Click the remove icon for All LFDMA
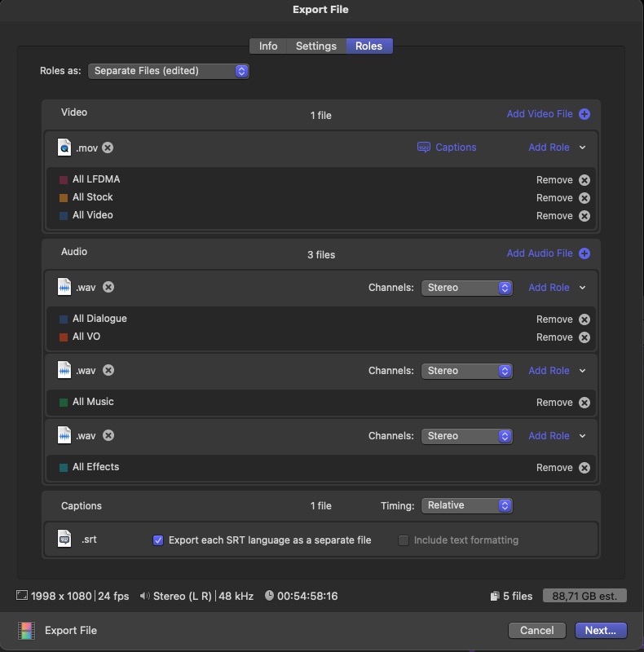Image resolution: width=644 pixels, height=652 pixels. click(584, 180)
